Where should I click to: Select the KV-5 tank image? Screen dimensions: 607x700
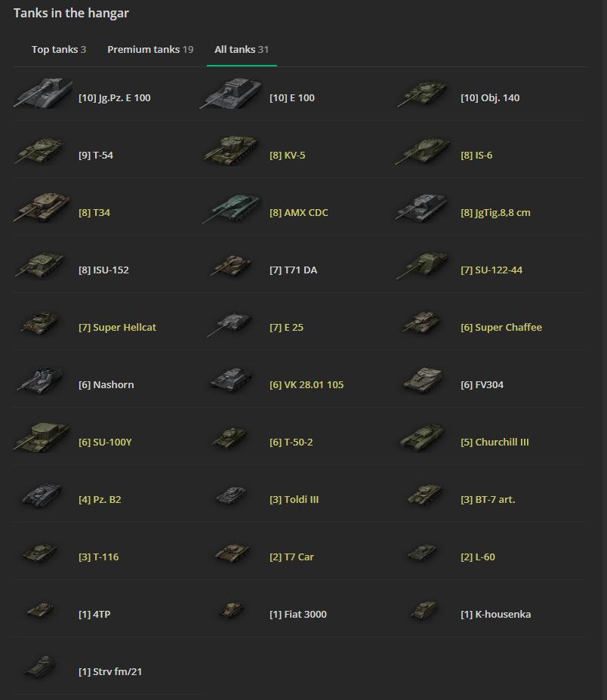point(231,150)
